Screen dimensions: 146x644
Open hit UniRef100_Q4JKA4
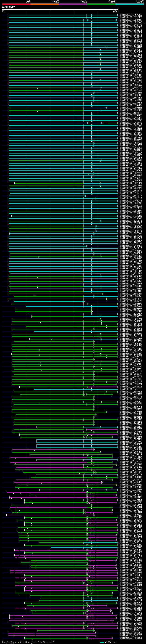pos(131,412)
